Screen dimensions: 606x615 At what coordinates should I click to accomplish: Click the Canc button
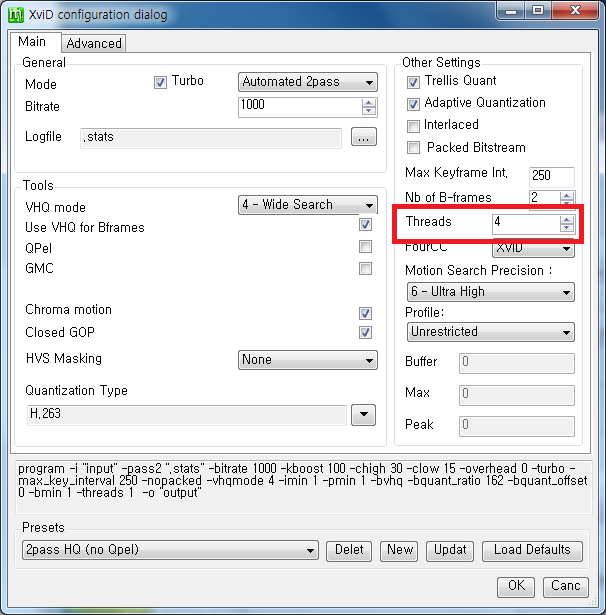click(x=566, y=587)
